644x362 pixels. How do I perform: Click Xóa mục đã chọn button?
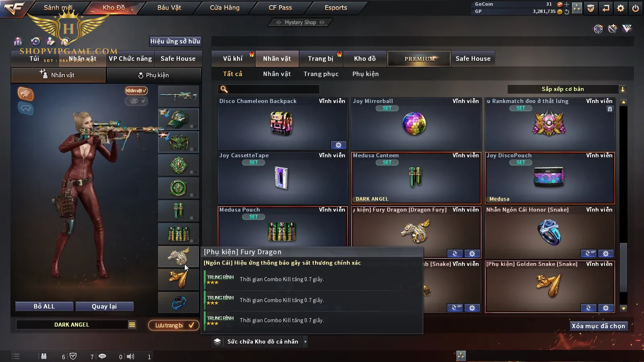(599, 326)
